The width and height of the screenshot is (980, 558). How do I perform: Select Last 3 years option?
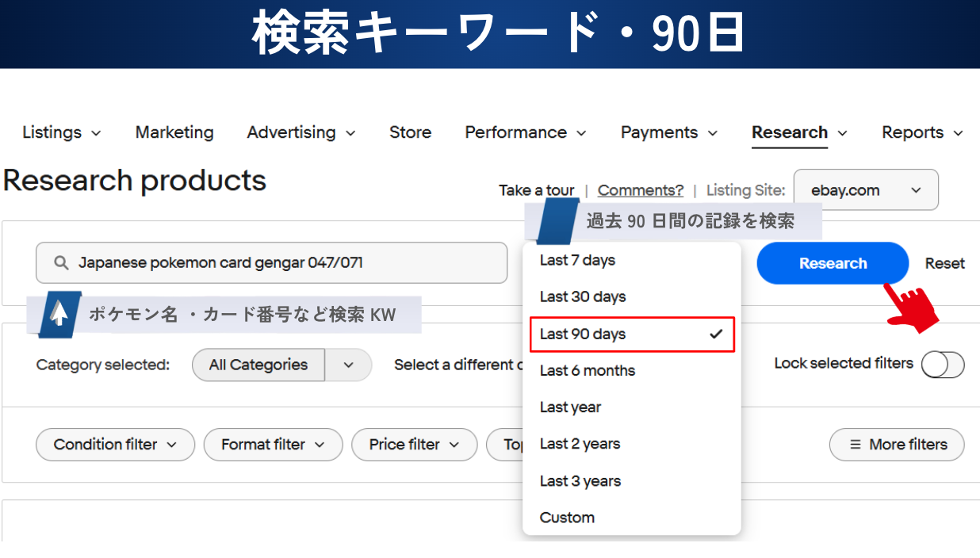tap(632, 480)
